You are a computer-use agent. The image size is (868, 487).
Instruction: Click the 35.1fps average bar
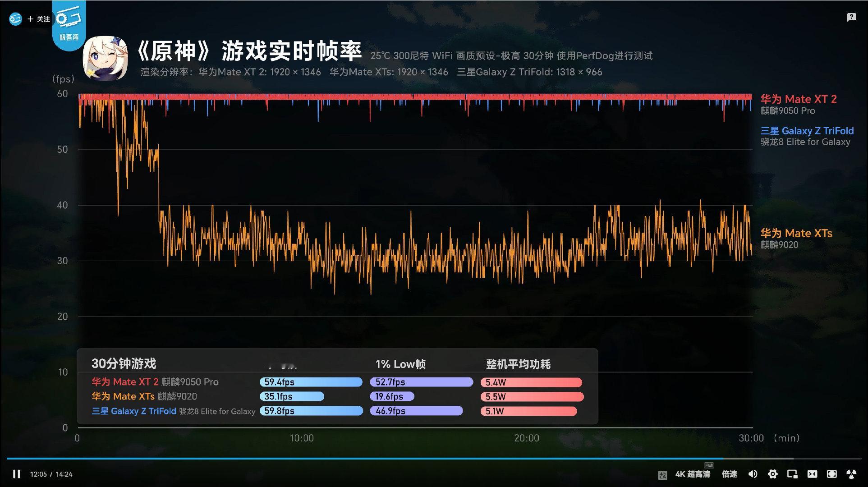pos(292,397)
